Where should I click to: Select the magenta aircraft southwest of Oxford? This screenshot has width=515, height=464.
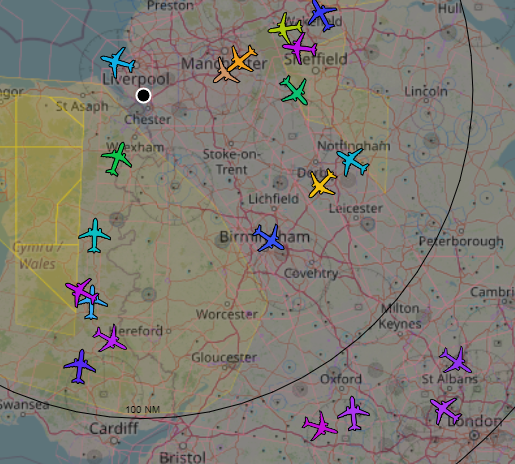pyautogui.click(x=320, y=426)
